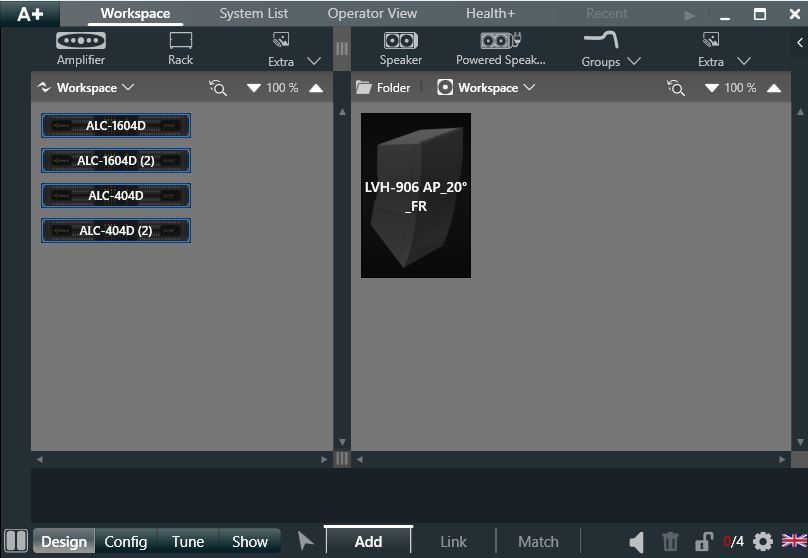Image resolution: width=808 pixels, height=558 pixels.
Task: Expand the right panel Extra dropdown
Action: point(724,48)
